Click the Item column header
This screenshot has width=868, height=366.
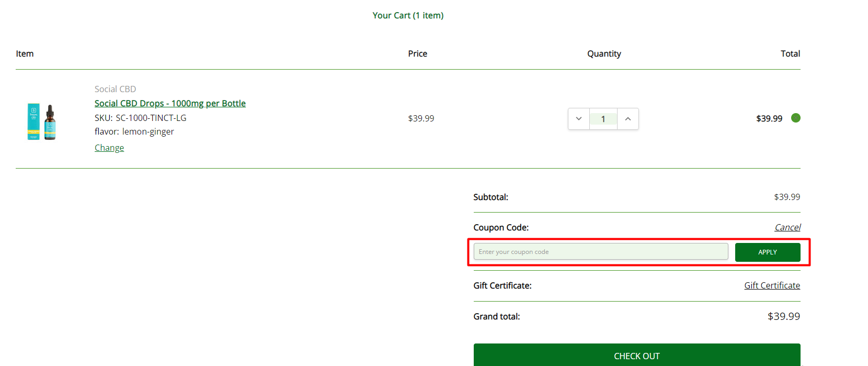pyautogui.click(x=25, y=53)
